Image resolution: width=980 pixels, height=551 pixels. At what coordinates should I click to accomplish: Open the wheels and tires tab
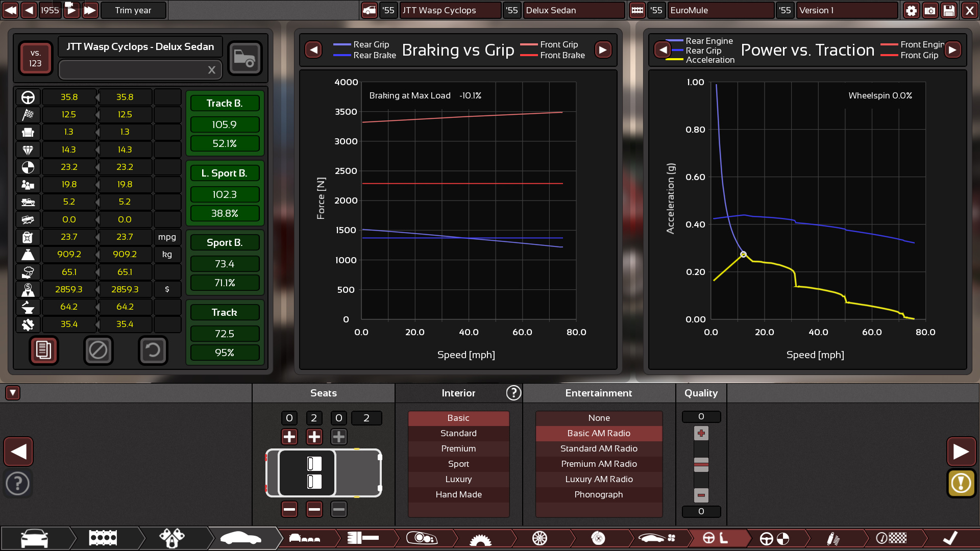[x=540, y=538]
